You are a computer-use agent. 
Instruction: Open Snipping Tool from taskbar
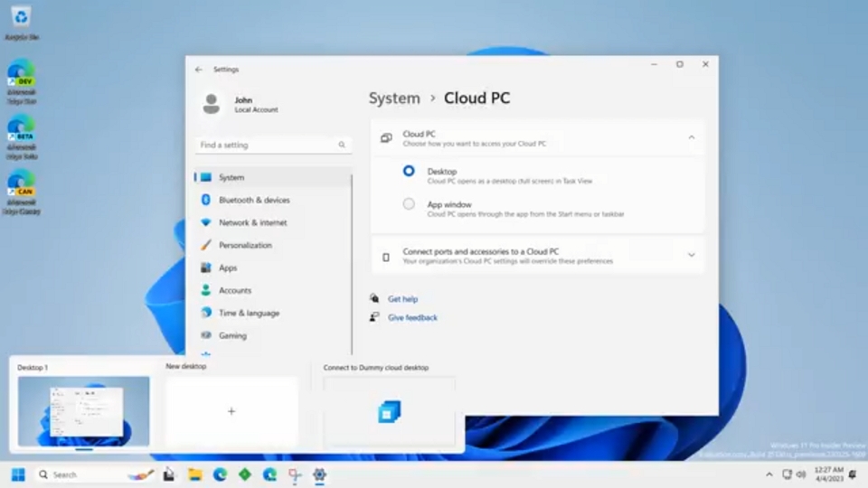295,474
